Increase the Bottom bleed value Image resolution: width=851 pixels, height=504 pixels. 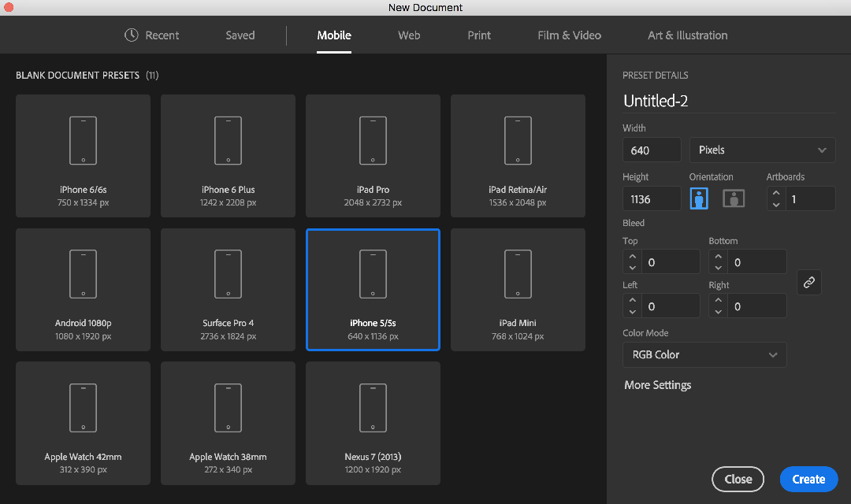[718, 257]
